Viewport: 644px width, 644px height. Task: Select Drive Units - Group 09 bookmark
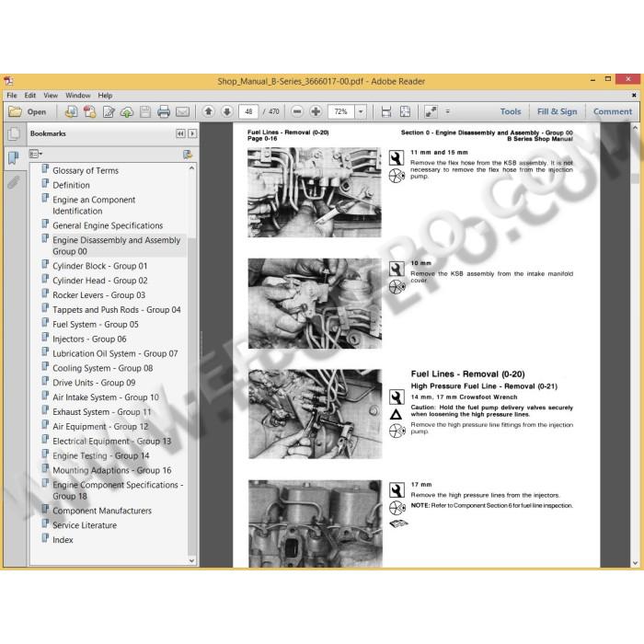[x=94, y=383]
